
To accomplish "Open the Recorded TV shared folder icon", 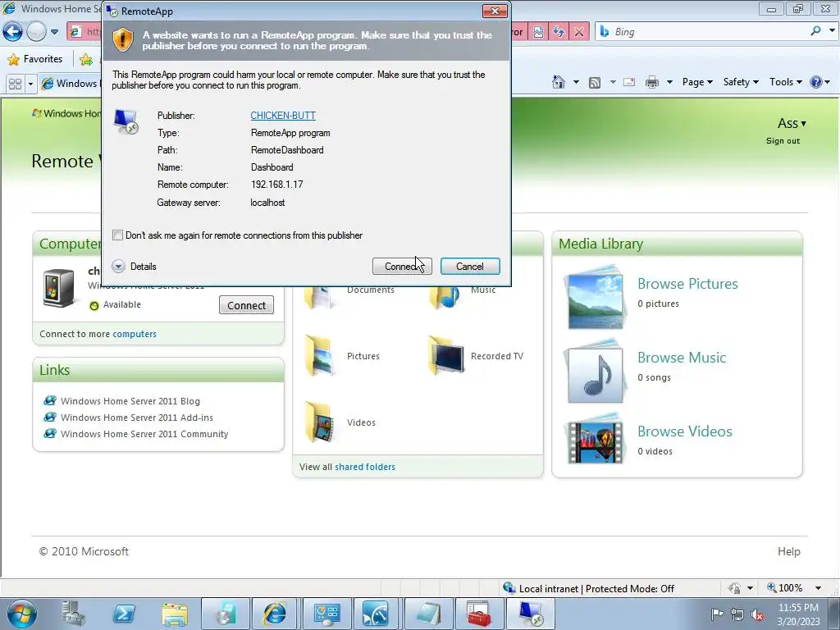I will click(x=445, y=356).
